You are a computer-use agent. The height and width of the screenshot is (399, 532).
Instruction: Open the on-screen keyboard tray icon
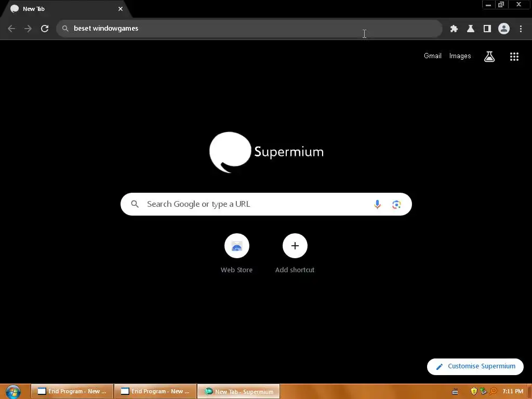[455, 392]
